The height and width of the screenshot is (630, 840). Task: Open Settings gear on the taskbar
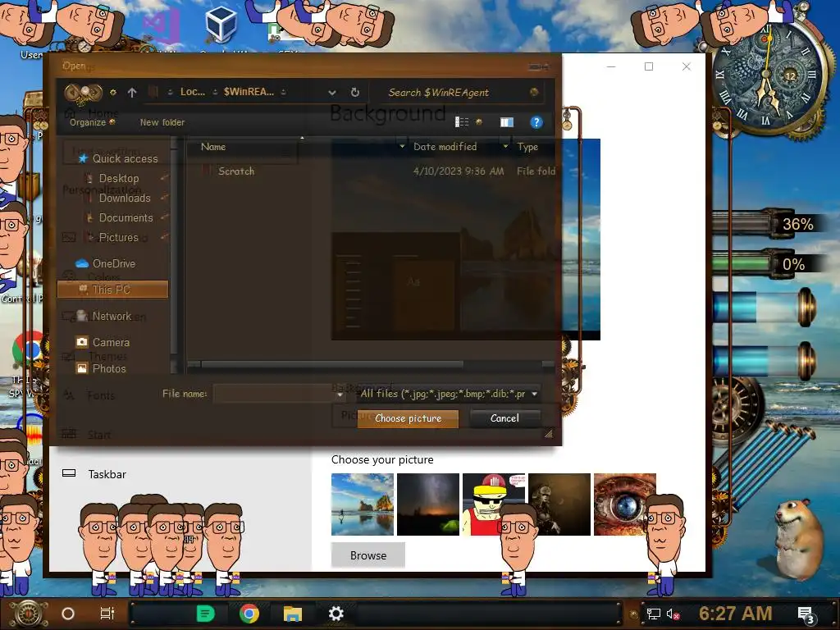[x=336, y=614]
